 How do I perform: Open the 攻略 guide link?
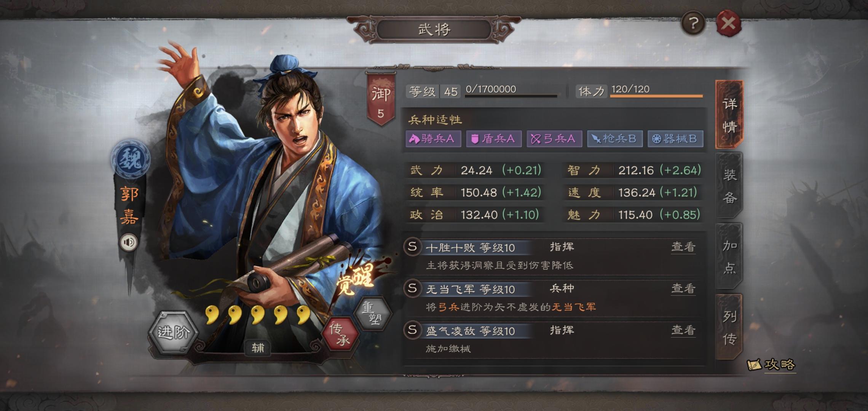tap(771, 365)
